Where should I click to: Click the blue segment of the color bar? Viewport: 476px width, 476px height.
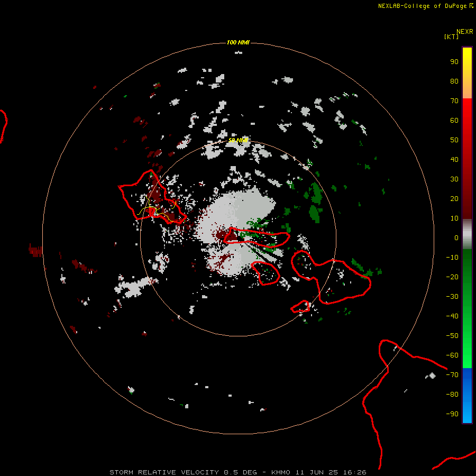coord(467,396)
